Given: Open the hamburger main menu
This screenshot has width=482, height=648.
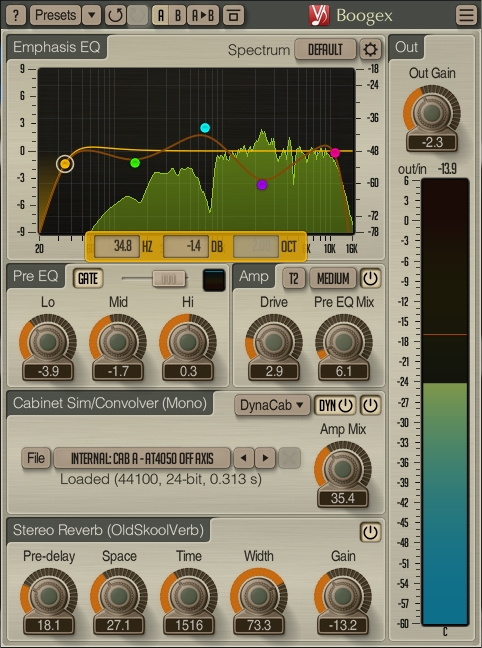Looking at the screenshot, I should pos(466,15).
